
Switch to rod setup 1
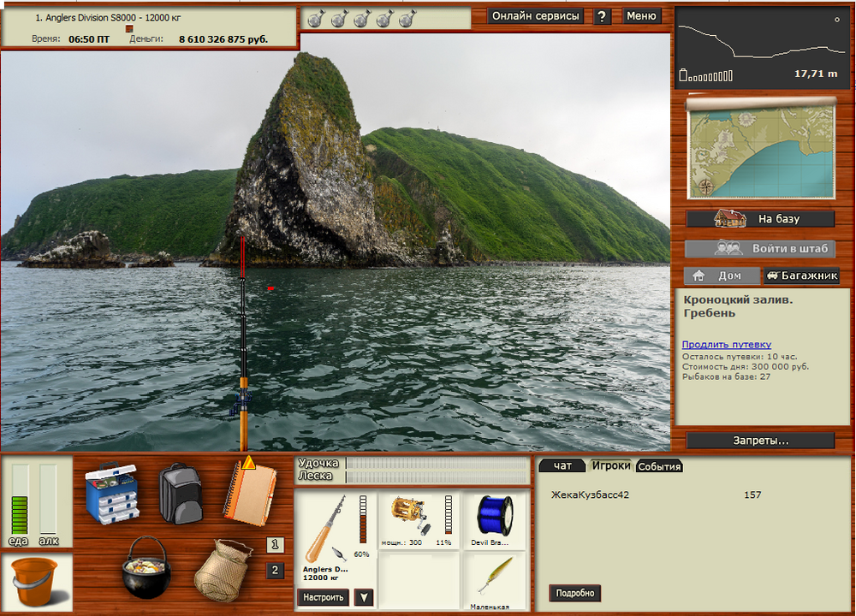tap(275, 544)
